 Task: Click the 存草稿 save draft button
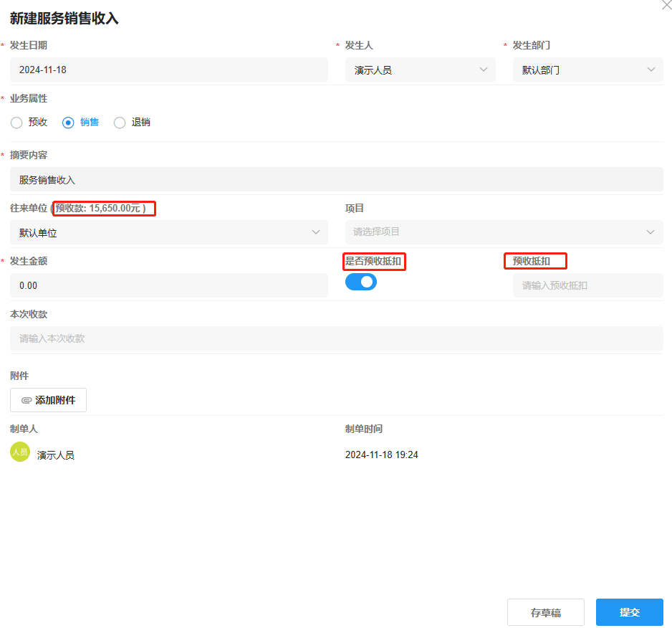pos(546,612)
